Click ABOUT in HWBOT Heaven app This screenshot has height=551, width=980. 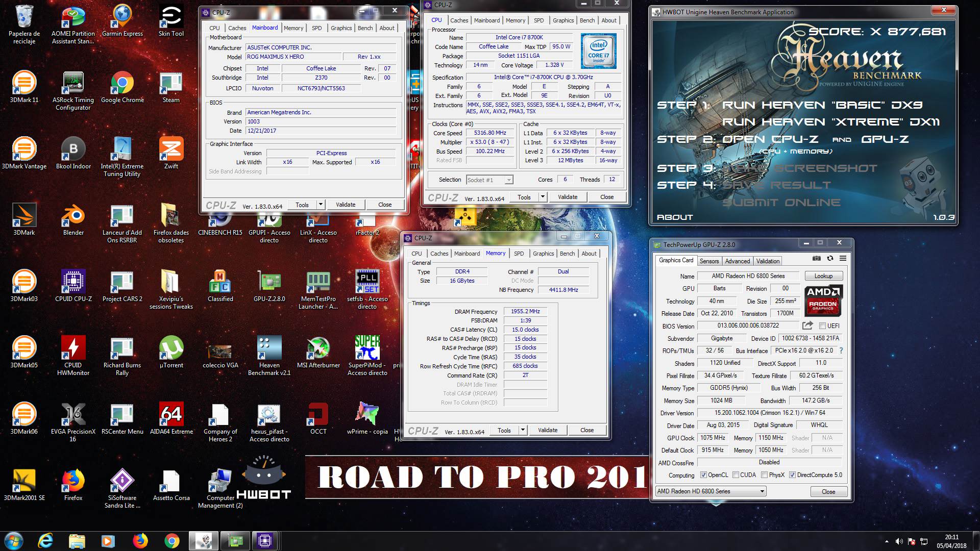(674, 217)
